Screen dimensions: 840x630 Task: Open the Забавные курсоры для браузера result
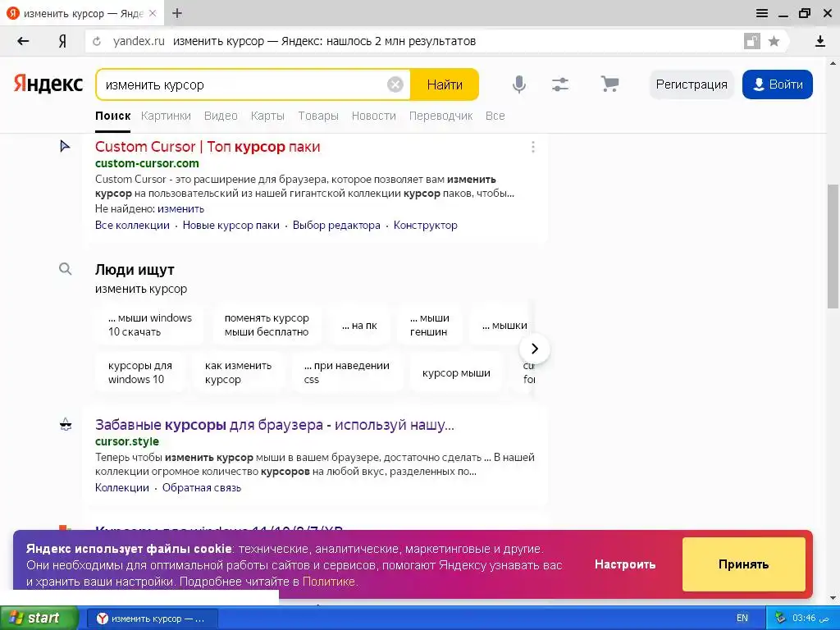(275, 425)
